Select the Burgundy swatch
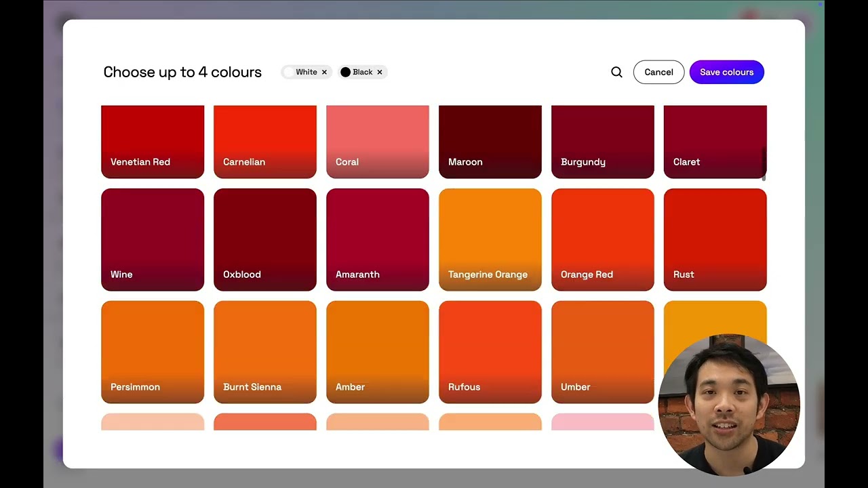868x488 pixels. (603, 142)
